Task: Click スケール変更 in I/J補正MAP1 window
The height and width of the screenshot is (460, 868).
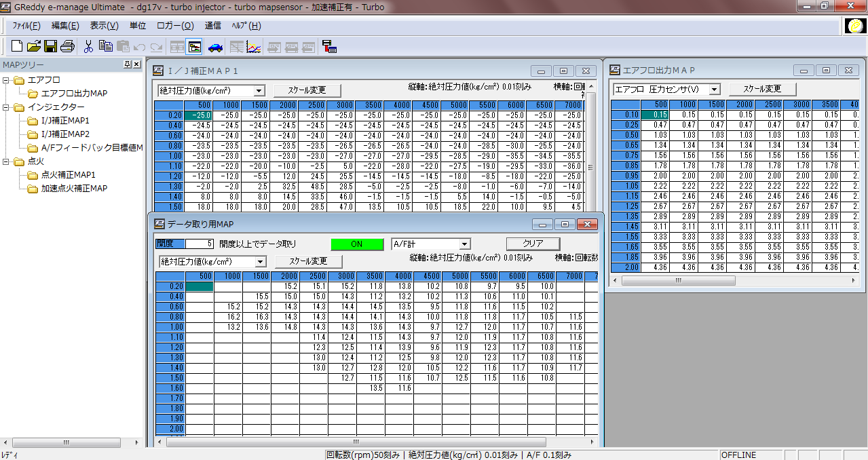Action: 307,91
